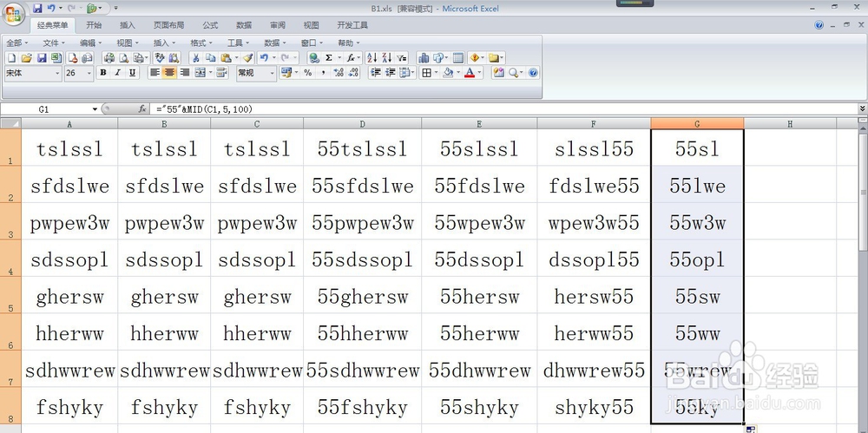Cut selection with the scissors icon
The height and width of the screenshot is (433, 868).
coord(195,58)
